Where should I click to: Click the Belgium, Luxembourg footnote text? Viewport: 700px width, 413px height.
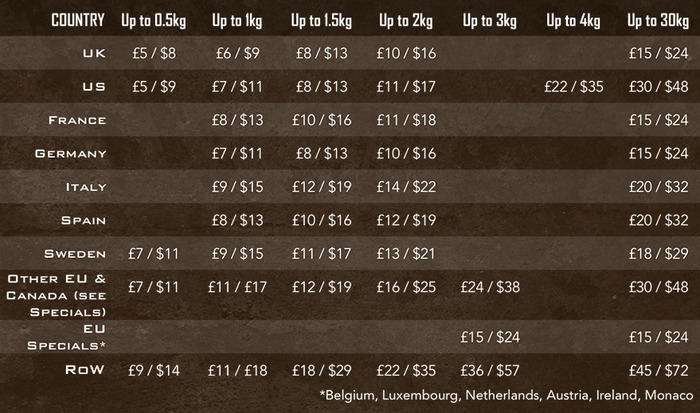507,395
